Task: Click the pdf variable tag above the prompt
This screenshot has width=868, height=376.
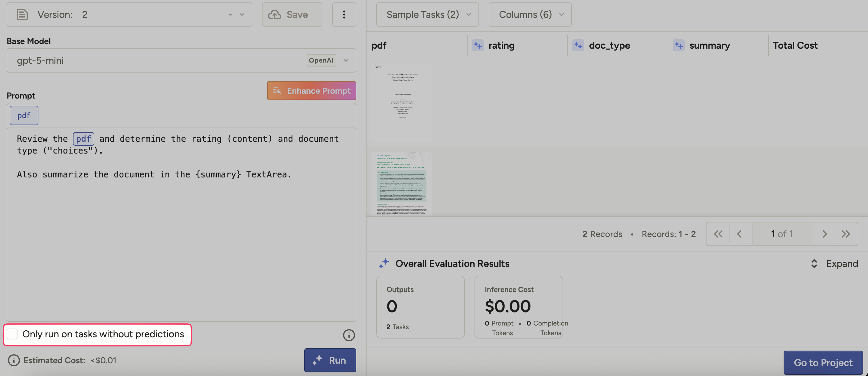Action: point(24,115)
